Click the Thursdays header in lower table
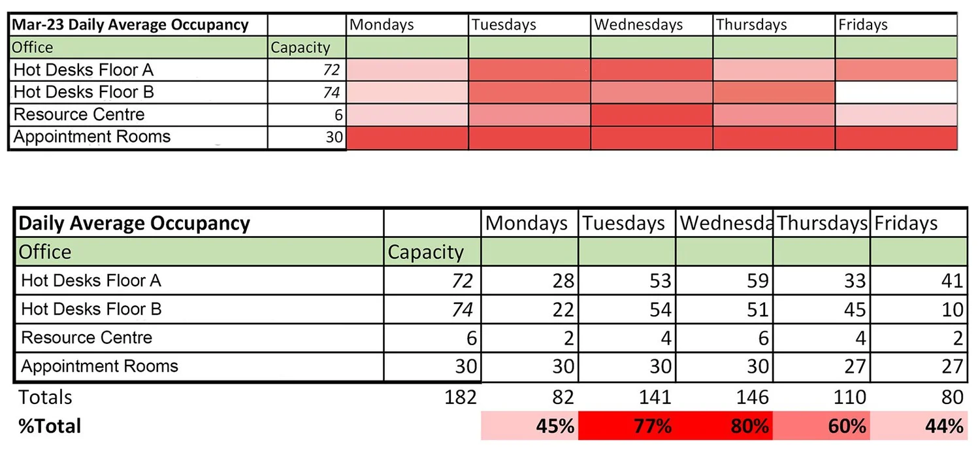980x455 pixels. [821, 223]
